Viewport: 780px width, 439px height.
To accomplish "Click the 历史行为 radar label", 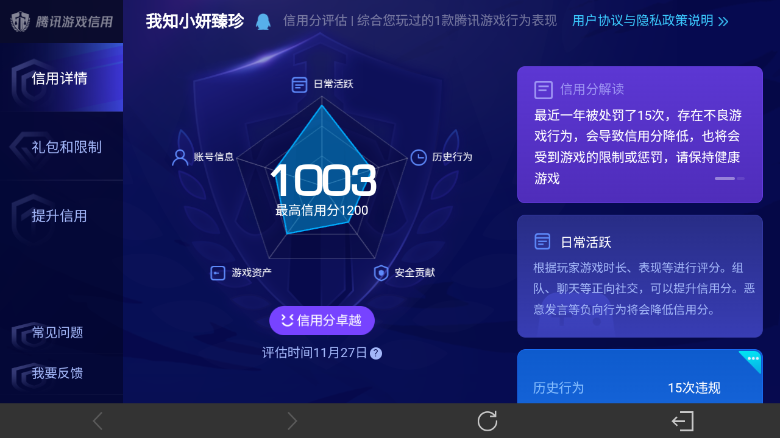I will click(452, 157).
